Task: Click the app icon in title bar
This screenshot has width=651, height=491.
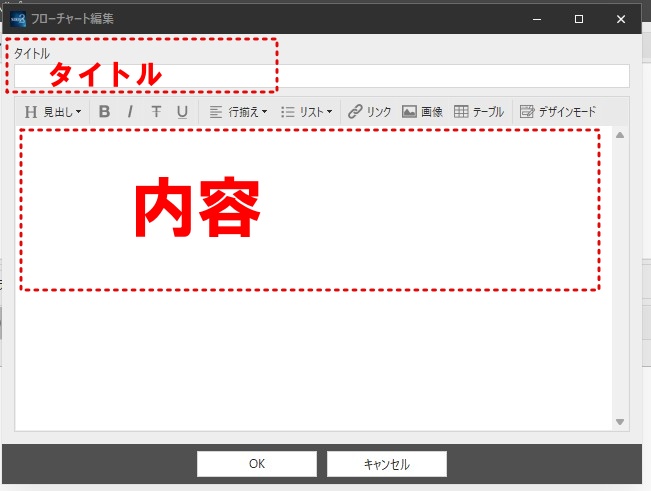Action: 18,19
